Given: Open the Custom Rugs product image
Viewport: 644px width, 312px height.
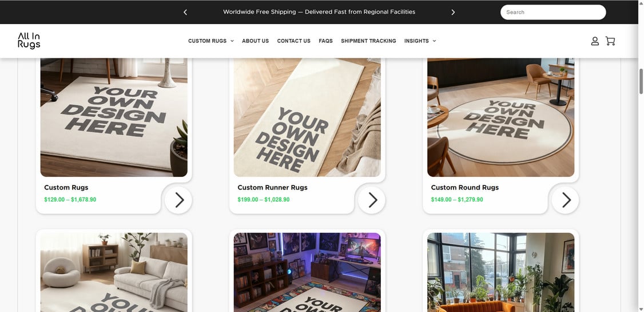Looking at the screenshot, I should (x=114, y=117).
